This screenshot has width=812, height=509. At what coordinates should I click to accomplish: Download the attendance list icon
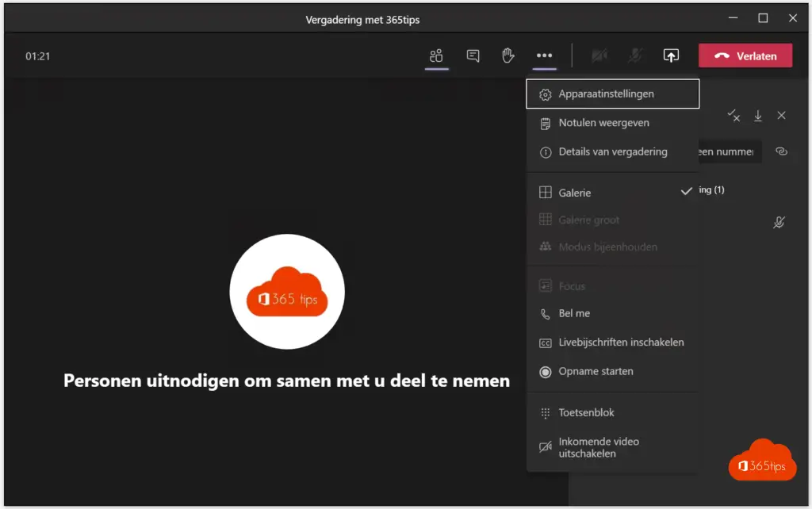pos(758,116)
